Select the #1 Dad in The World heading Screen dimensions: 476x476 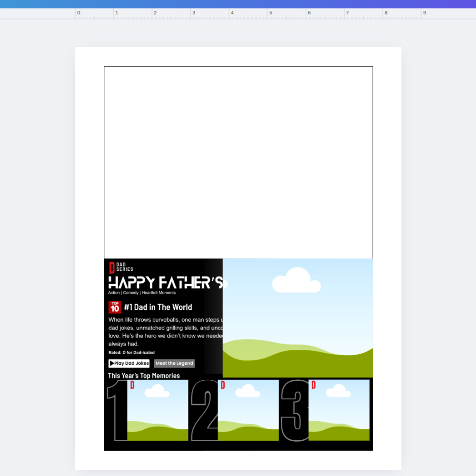[x=158, y=307]
